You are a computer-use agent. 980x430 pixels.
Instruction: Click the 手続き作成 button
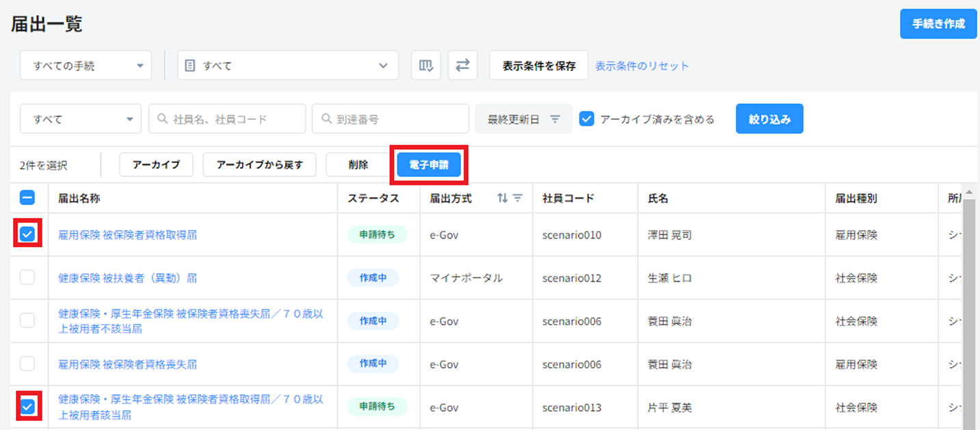tap(938, 24)
